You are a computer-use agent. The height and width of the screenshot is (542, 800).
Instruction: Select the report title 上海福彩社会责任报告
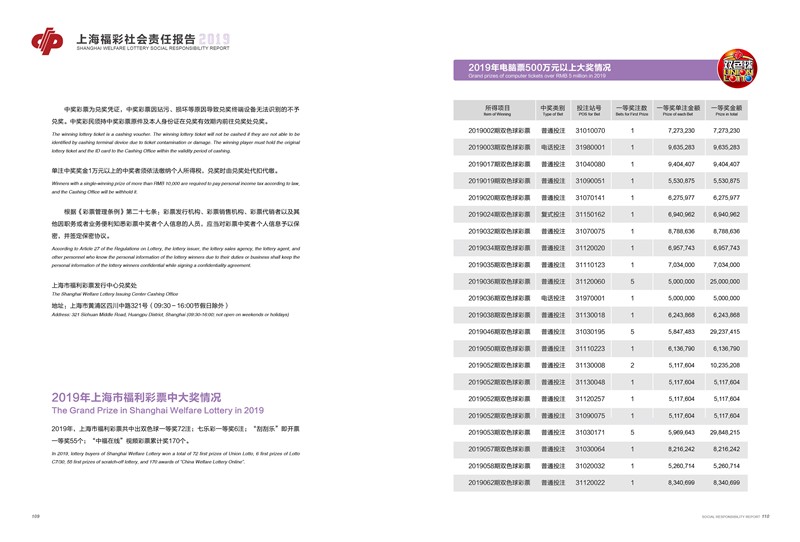[x=136, y=39]
